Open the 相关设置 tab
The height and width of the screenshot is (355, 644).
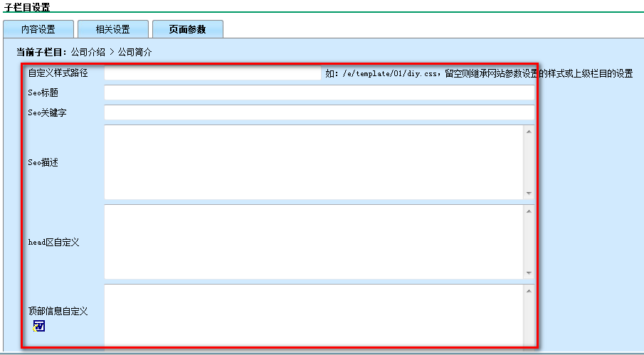113,29
